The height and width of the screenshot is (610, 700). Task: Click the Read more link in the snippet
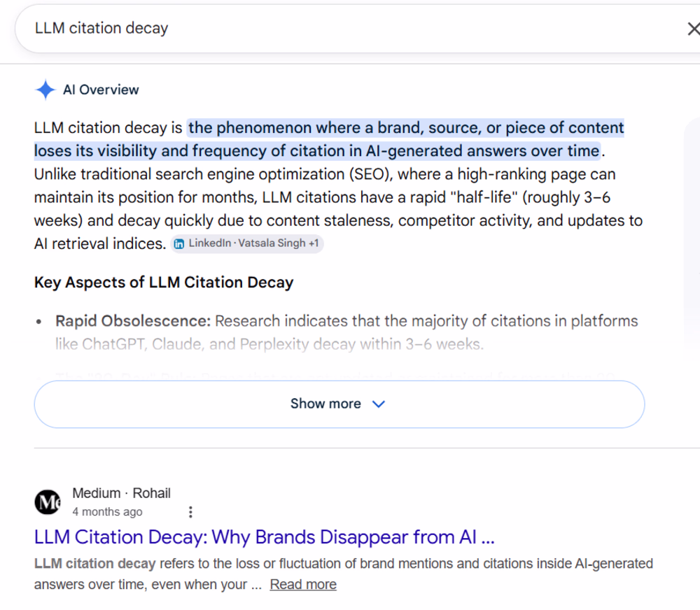[x=303, y=584]
